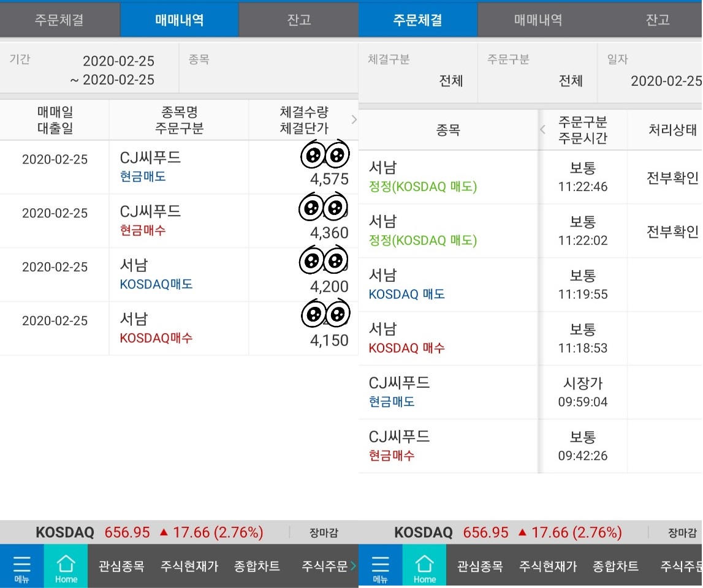Screen dimensions: 703x588
Task: Open 주식현재가 in left bottom bar
Action: [x=189, y=566]
